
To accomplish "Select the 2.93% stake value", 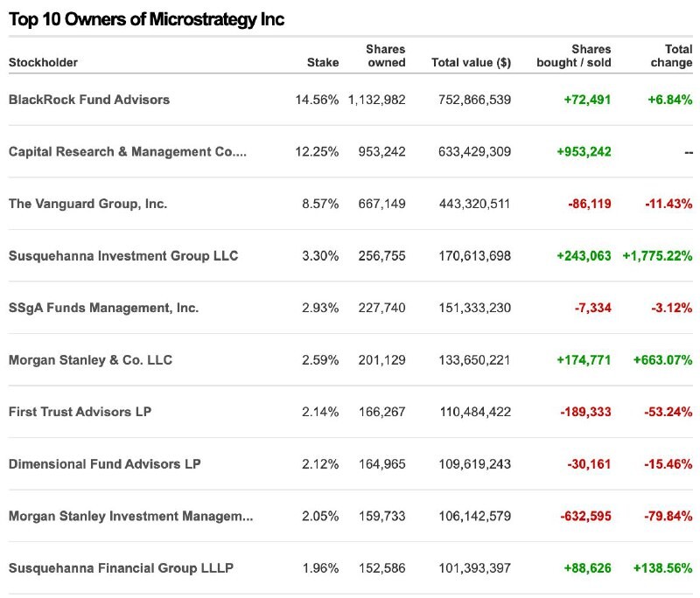I will 320,308.
